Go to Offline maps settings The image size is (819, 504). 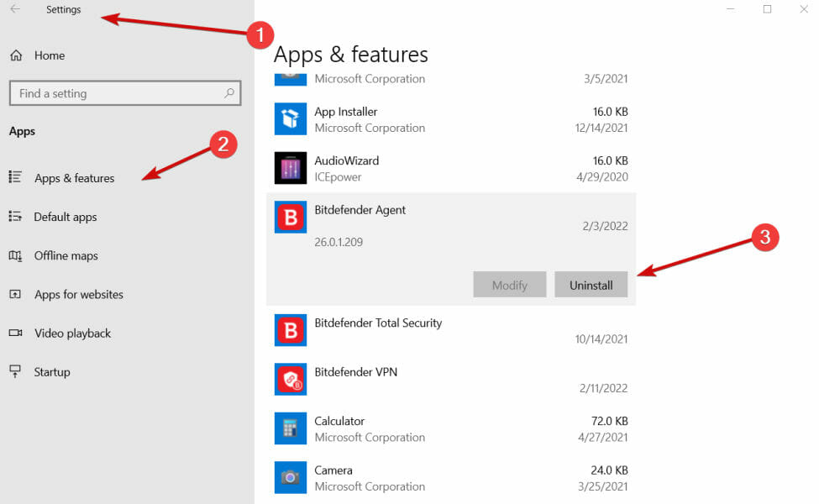[x=66, y=255]
